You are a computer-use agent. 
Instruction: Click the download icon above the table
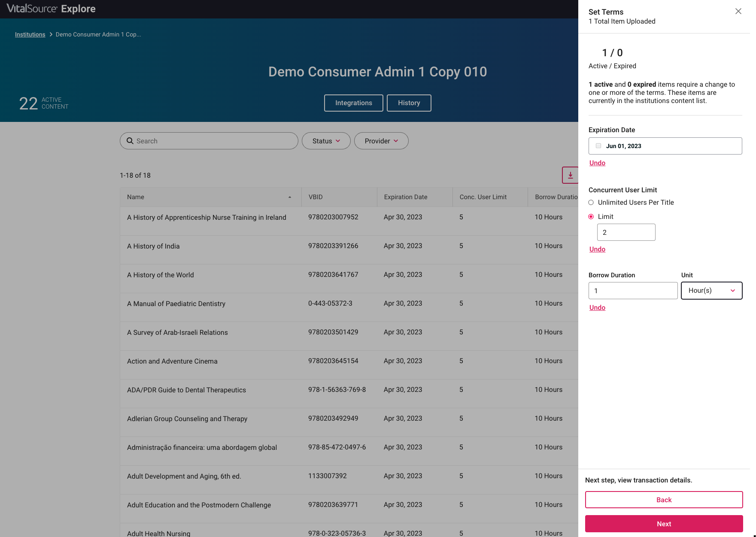coord(570,175)
